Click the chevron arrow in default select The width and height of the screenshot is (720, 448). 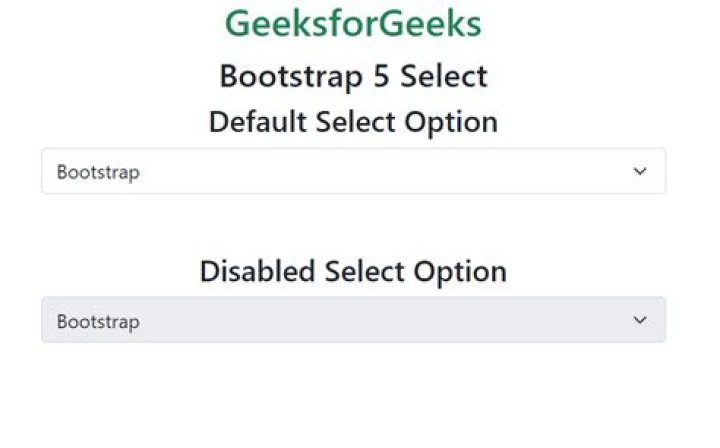[x=640, y=171]
